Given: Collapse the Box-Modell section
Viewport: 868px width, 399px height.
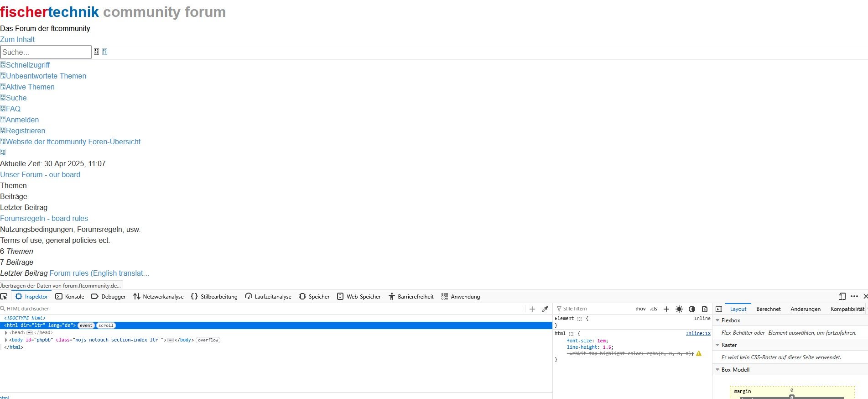Looking at the screenshot, I should (717, 370).
